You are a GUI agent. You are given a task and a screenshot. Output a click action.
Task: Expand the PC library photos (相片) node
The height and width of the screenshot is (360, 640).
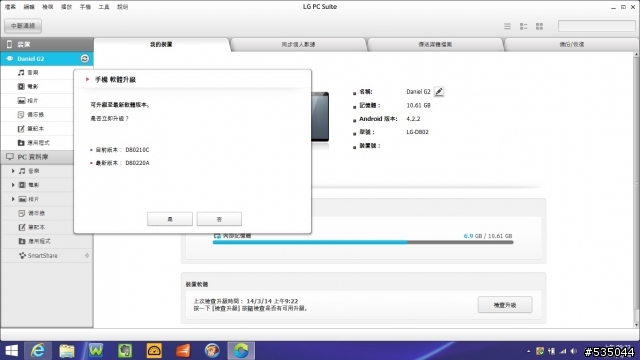coord(13,199)
